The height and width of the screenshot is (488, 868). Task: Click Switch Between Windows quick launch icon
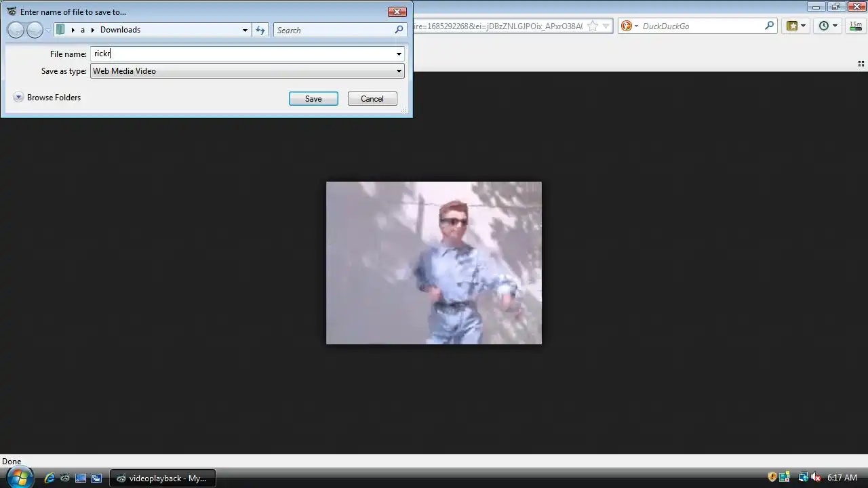(x=96, y=479)
